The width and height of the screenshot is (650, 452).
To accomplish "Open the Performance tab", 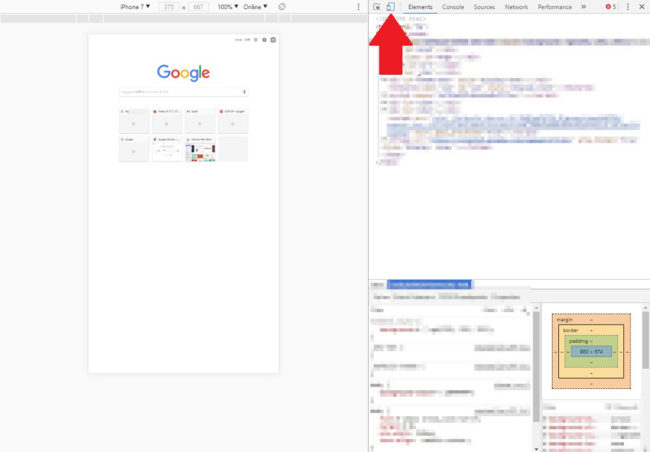I will (555, 7).
